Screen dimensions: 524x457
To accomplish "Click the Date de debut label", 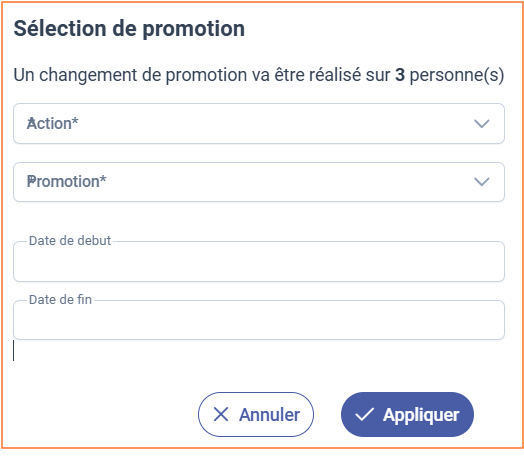I will pos(70,241).
